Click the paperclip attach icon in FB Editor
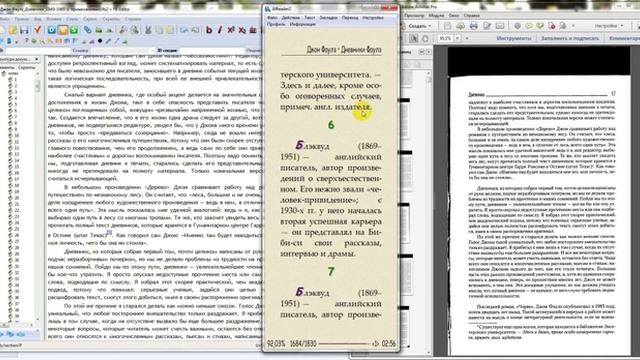 (x=87, y=30)
